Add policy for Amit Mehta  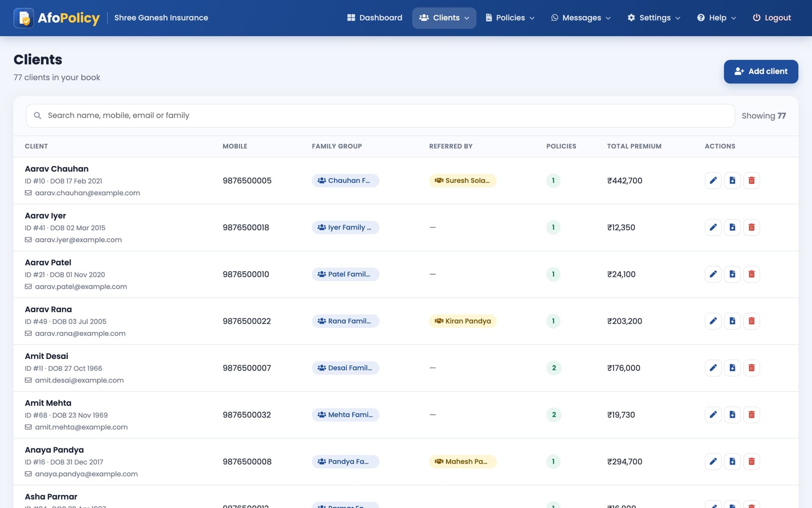[x=732, y=415]
